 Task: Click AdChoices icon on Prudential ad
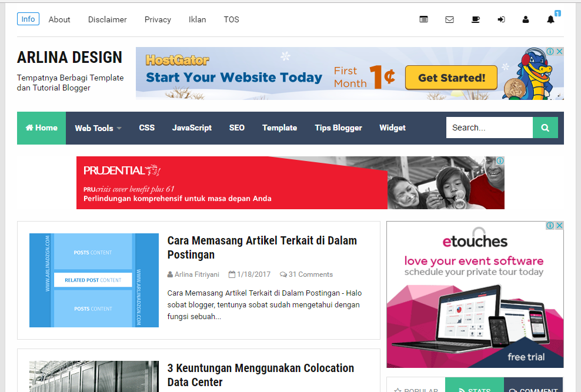click(500, 160)
